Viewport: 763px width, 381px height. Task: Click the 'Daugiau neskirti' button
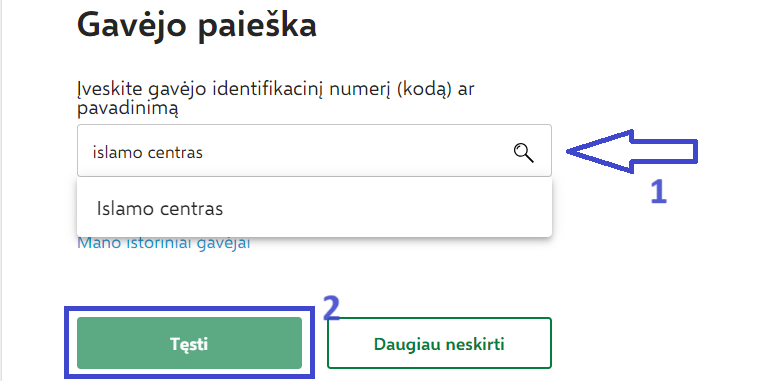point(439,343)
